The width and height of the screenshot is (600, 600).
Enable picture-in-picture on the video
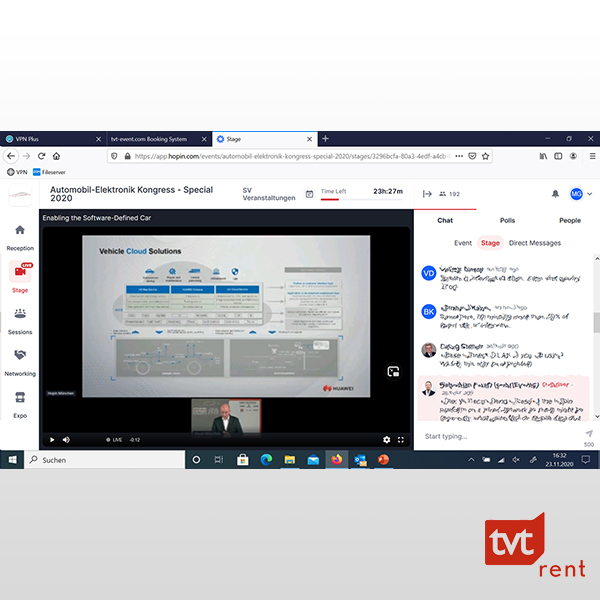[x=393, y=371]
